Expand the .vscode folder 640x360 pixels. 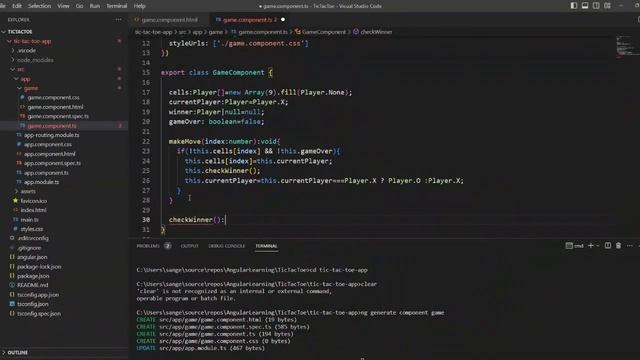click(x=13, y=51)
